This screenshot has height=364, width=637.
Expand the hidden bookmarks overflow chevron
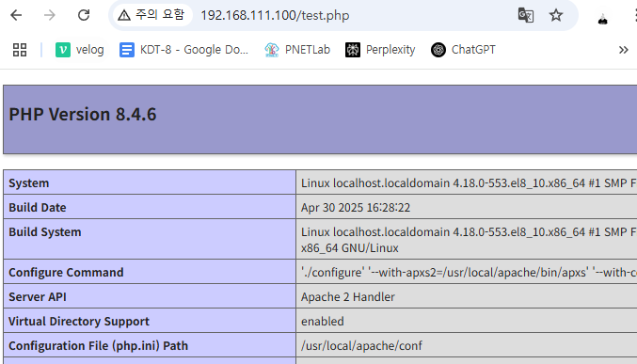click(x=624, y=50)
